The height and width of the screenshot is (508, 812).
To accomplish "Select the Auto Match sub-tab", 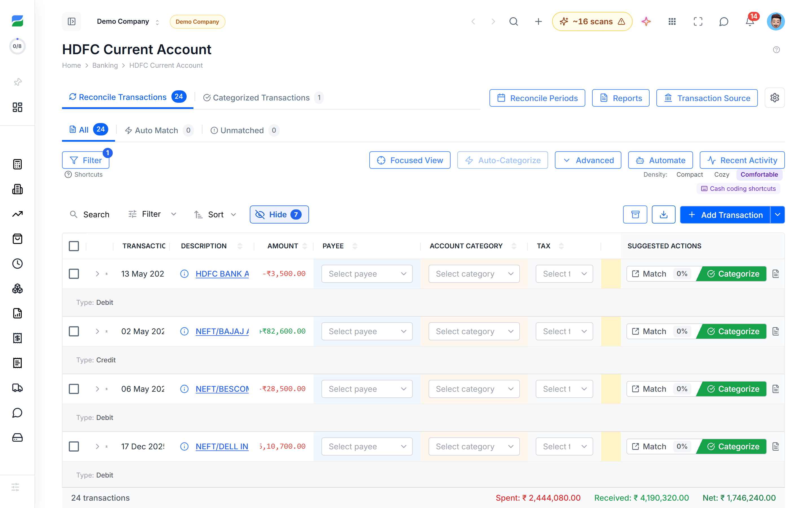I will click(159, 130).
